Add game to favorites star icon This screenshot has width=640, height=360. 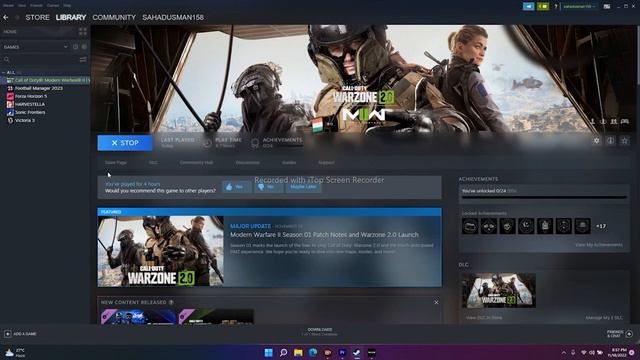click(624, 141)
